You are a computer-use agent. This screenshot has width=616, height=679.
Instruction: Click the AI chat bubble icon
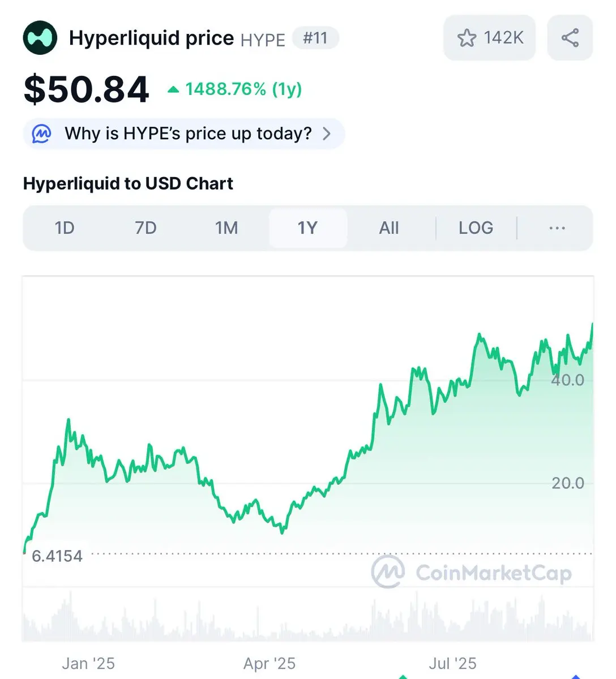41,134
